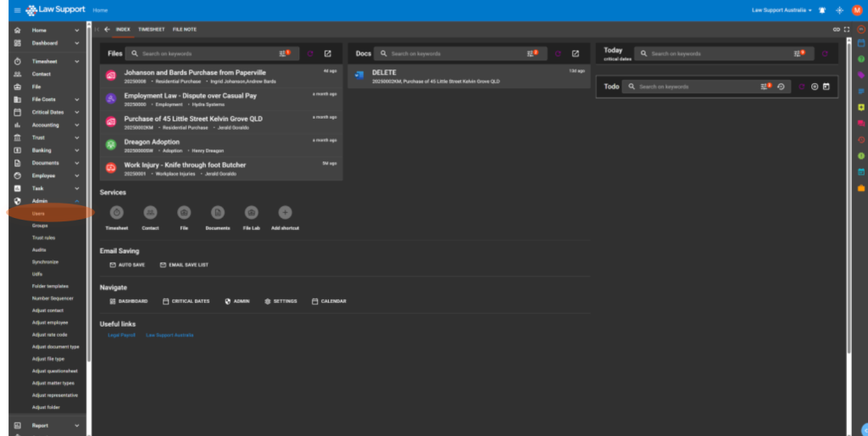This screenshot has width=868, height=436.
Task: Click the hamburger menu icon
Action: tap(17, 10)
